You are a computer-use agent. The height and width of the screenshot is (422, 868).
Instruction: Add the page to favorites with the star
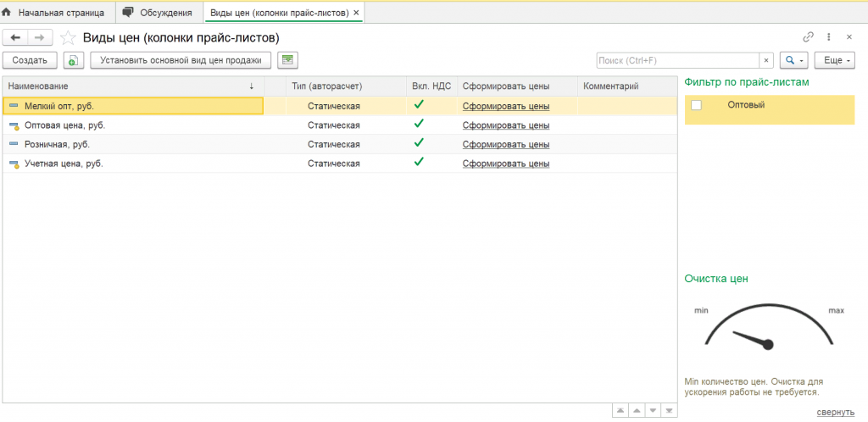point(68,37)
